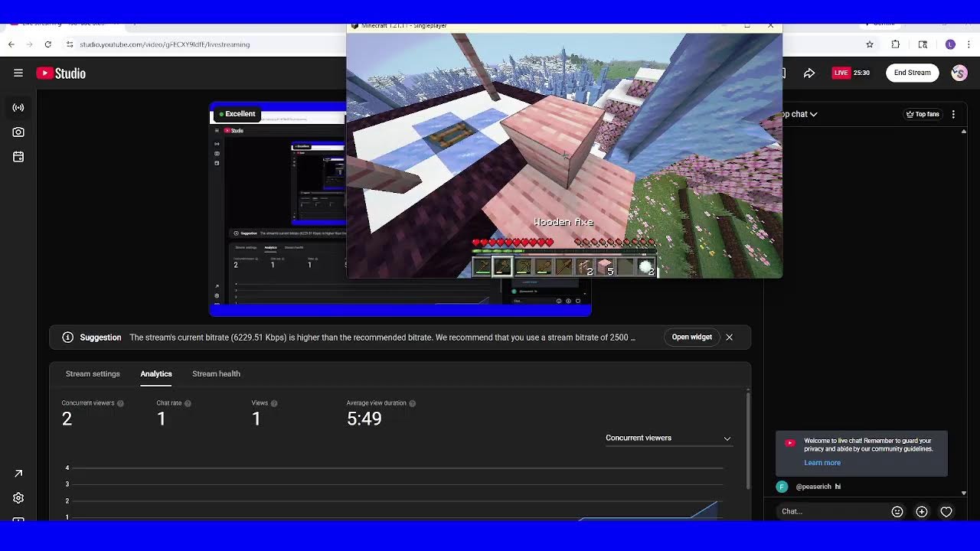Image resolution: width=980 pixels, height=551 pixels.
Task: Open the browser Extensions puzzle icon
Action: 896,44
